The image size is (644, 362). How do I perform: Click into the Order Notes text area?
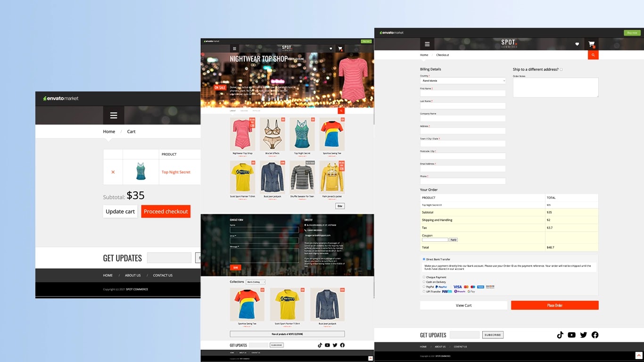click(555, 88)
